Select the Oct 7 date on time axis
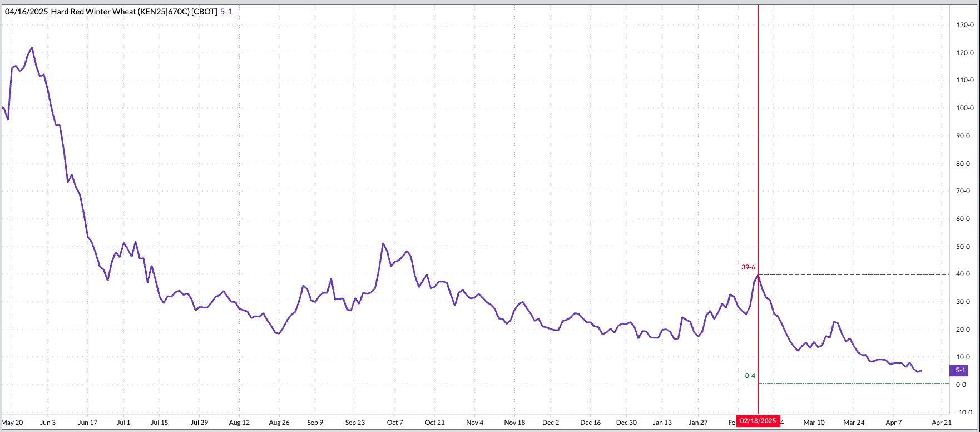Viewport: 980px width, 432px height. pyautogui.click(x=395, y=423)
